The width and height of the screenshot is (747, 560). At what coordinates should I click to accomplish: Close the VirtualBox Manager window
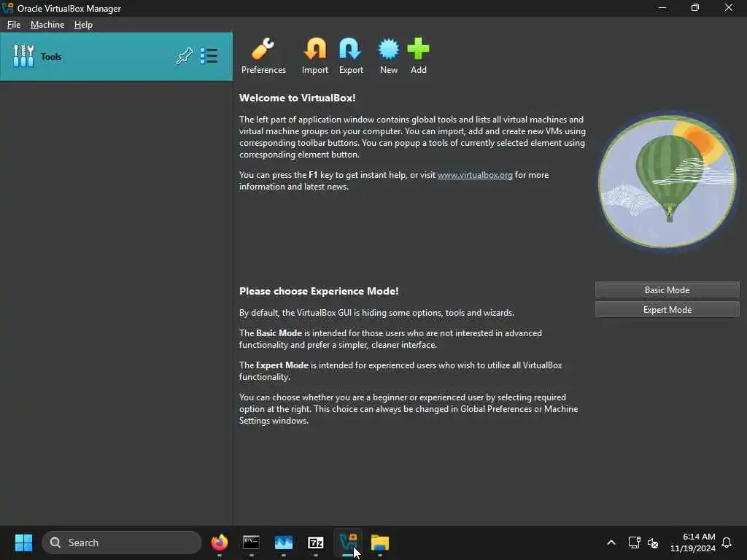(729, 8)
